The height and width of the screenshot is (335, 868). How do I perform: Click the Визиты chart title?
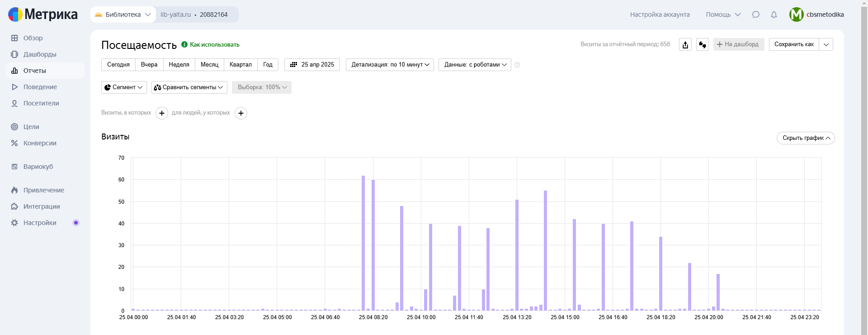[x=115, y=137]
